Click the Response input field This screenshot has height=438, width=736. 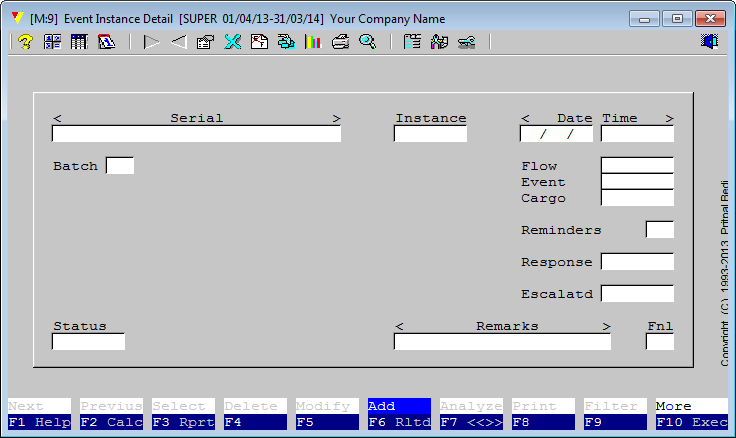(x=637, y=261)
